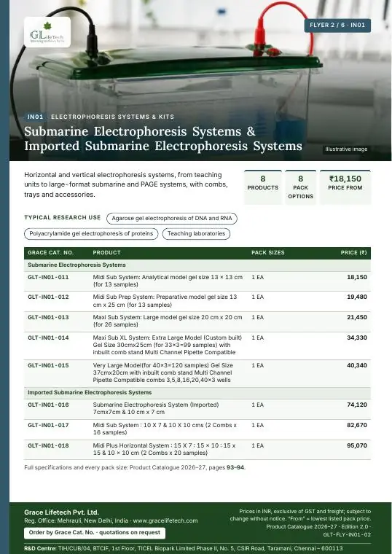Click Maxi Sub XL System description
This screenshot has width=392, height=554.
tap(168, 345)
